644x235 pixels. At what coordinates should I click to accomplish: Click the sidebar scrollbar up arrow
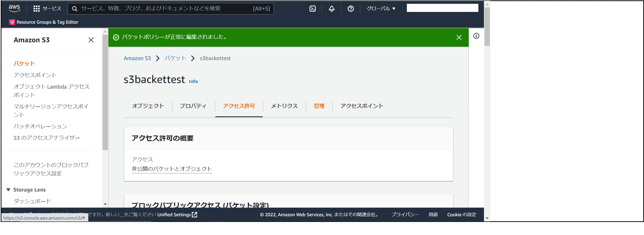pos(105,32)
